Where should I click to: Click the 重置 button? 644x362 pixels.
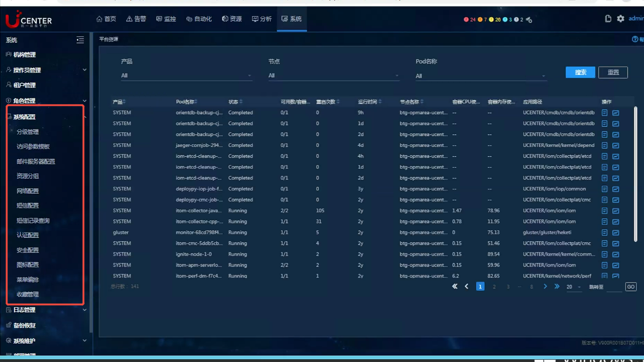(x=613, y=73)
